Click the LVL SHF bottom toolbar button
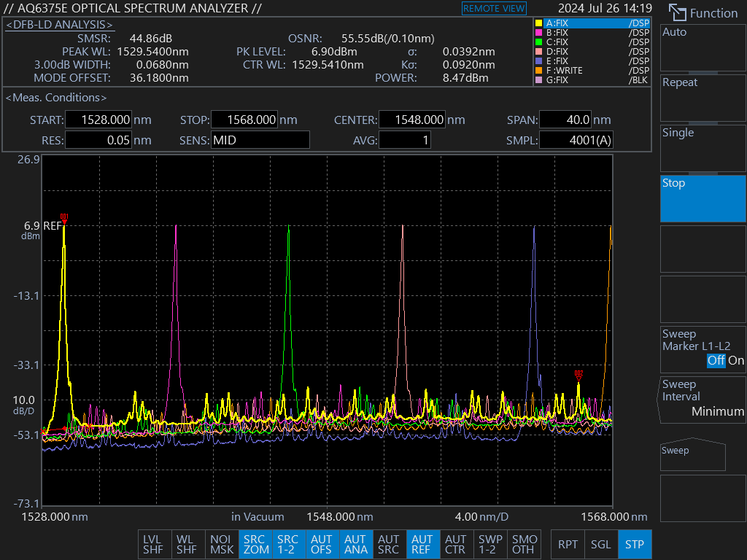This screenshot has height=560, width=747. pos(153,545)
